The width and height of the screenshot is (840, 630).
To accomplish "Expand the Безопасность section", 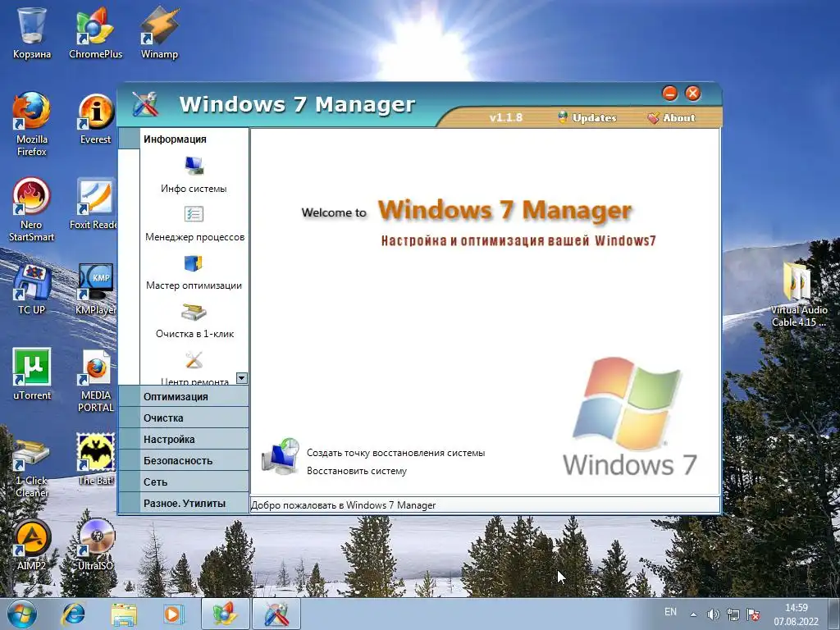I will tap(183, 461).
